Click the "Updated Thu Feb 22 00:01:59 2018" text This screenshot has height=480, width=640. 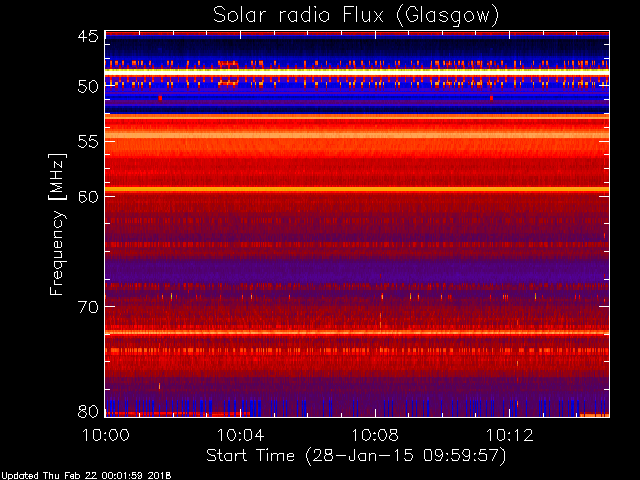click(x=86, y=476)
